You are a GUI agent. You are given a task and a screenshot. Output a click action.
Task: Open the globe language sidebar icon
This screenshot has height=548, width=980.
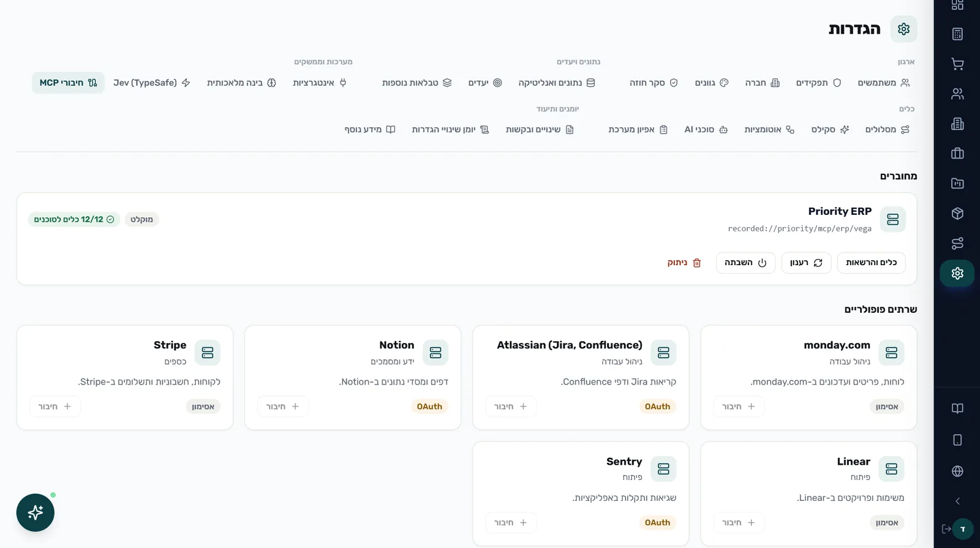(x=957, y=471)
